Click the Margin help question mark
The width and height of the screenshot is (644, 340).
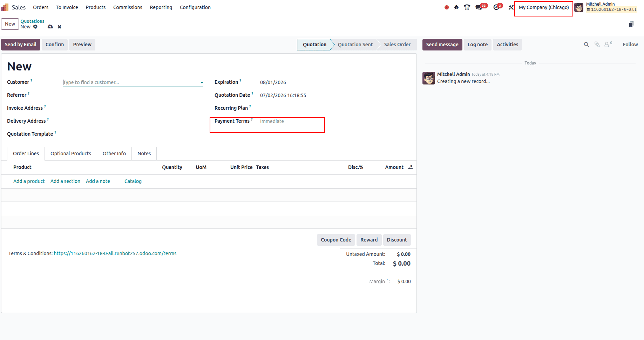tap(387, 280)
